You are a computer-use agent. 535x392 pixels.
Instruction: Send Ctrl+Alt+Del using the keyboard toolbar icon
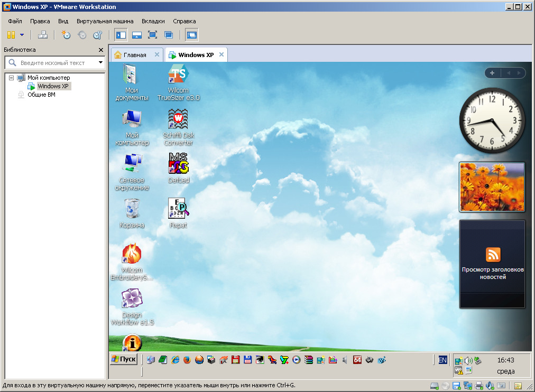pos(43,35)
